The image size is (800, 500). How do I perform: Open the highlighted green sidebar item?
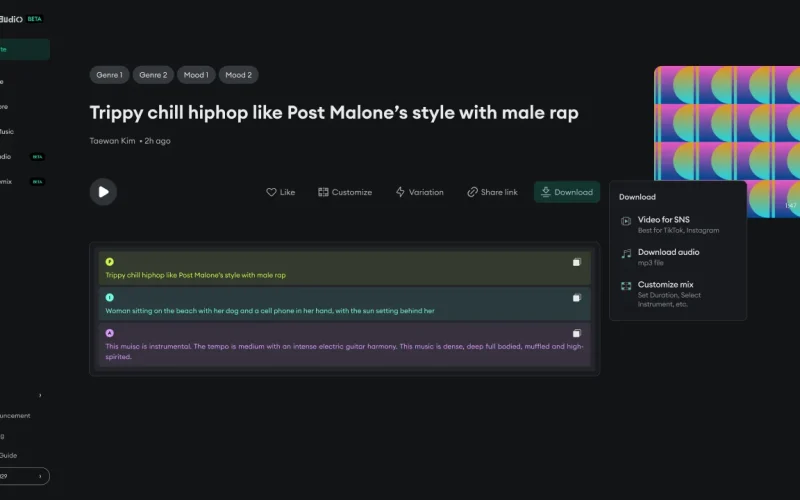tap(24, 49)
